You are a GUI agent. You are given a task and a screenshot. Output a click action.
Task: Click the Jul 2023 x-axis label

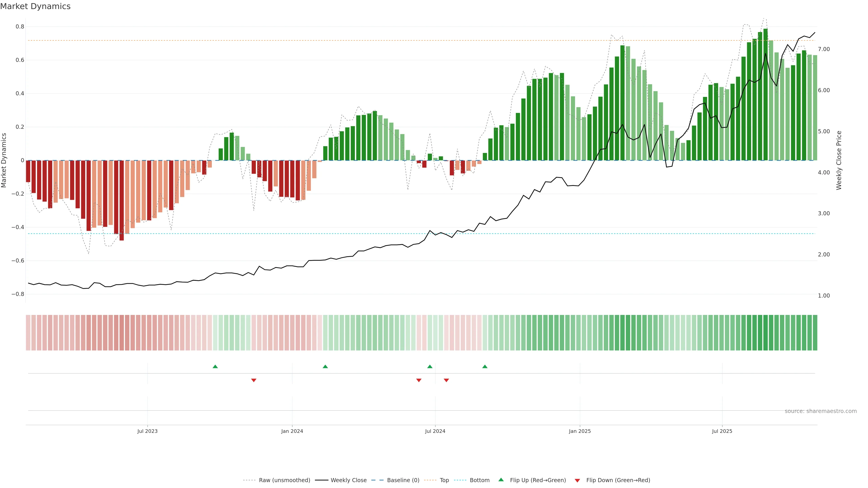coord(147,431)
